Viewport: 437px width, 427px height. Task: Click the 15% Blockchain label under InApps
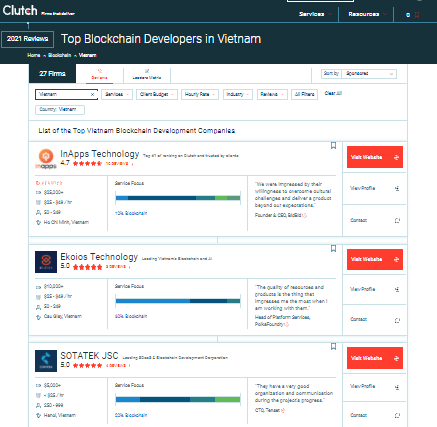pyautogui.click(x=131, y=213)
